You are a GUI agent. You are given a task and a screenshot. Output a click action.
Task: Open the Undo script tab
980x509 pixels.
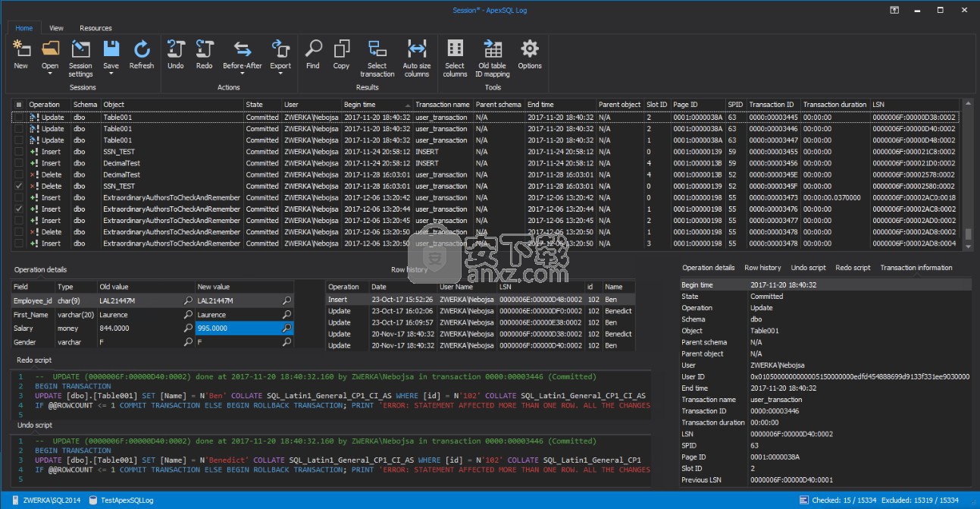(x=808, y=268)
